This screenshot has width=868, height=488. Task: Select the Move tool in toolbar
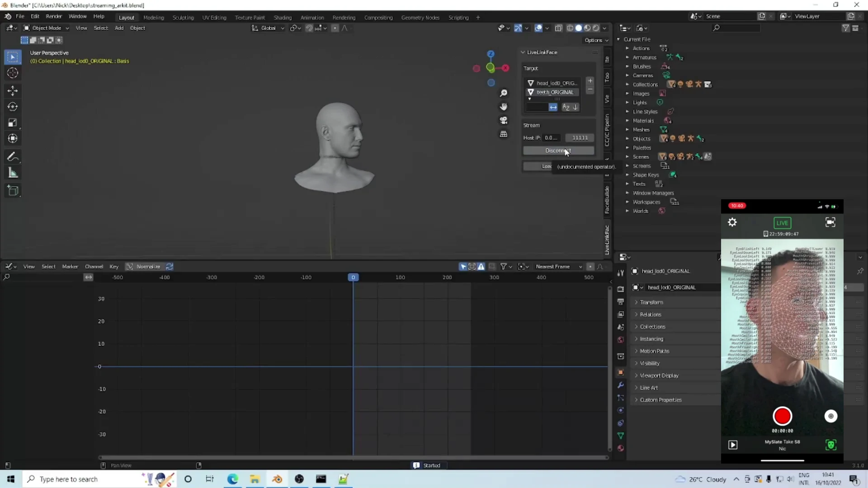tap(13, 91)
